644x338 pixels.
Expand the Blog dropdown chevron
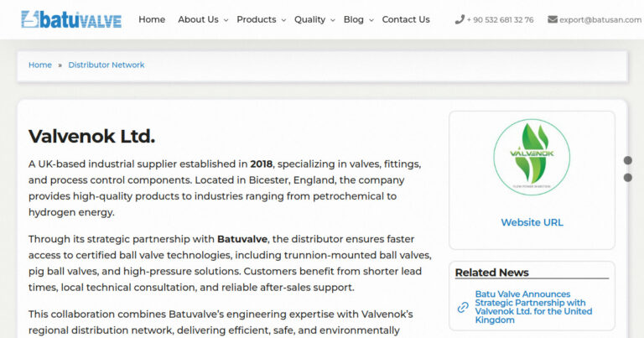coord(371,20)
